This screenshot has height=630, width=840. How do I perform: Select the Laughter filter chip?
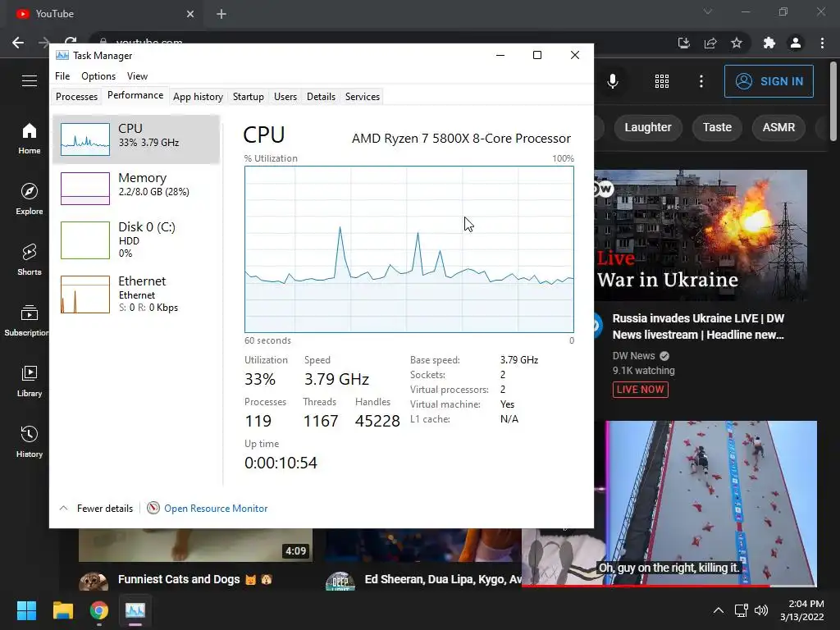tap(648, 127)
